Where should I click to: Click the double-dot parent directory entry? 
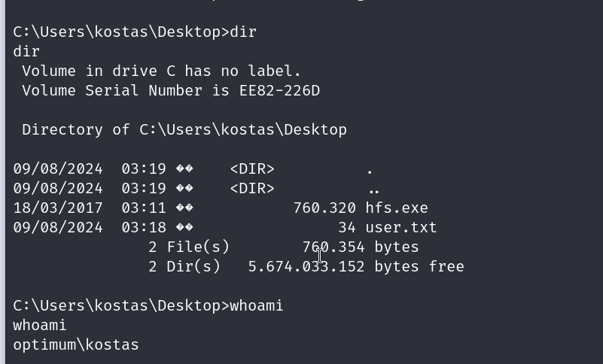coord(373,189)
